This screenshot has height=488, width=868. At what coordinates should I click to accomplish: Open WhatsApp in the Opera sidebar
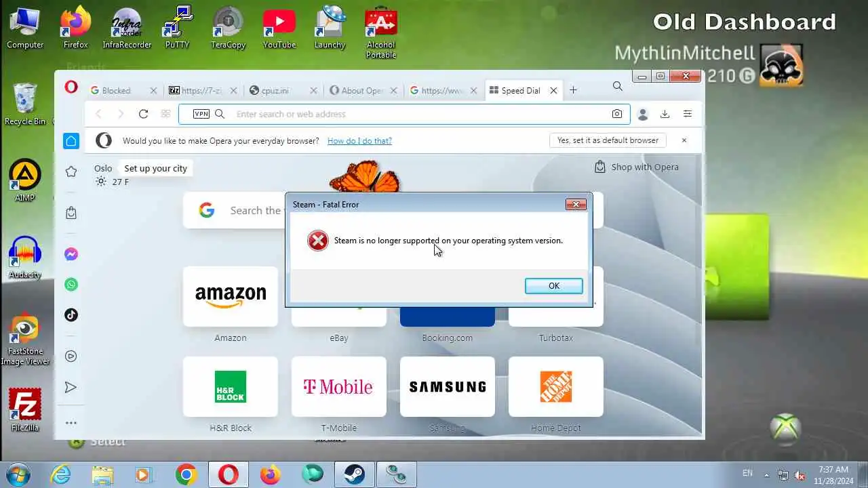tap(71, 285)
